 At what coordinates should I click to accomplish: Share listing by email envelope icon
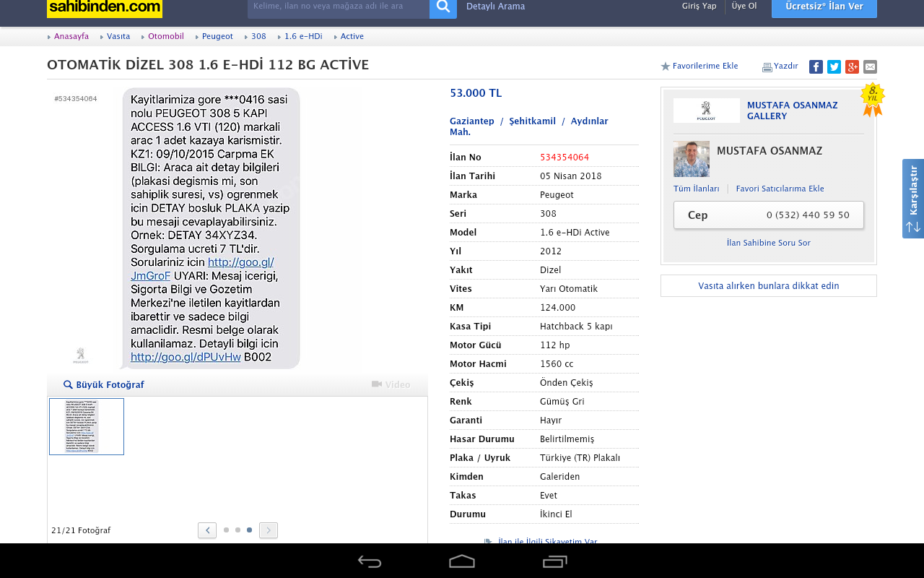tap(870, 66)
